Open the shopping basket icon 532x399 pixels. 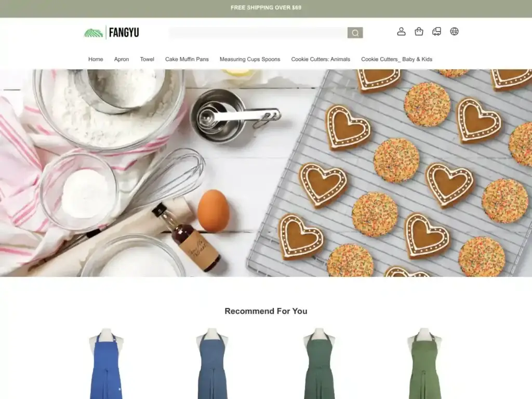419,32
